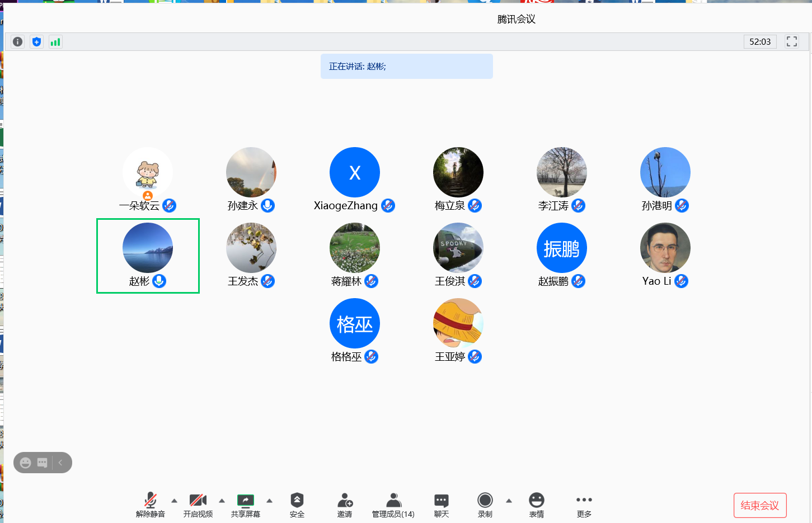This screenshot has height=523, width=812.
Task: Unmute microphone with 解除静音
Action: [150, 504]
